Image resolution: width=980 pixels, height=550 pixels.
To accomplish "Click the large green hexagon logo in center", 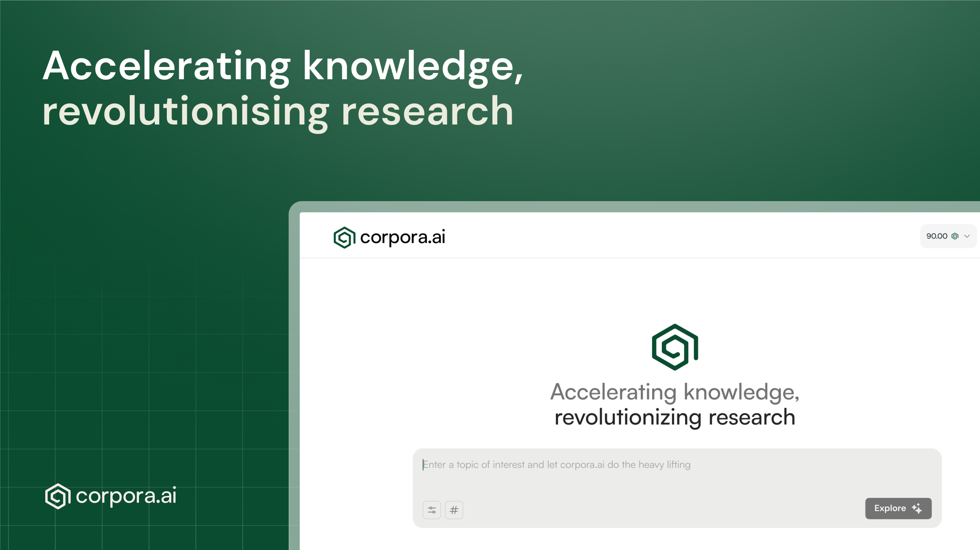I will [675, 347].
